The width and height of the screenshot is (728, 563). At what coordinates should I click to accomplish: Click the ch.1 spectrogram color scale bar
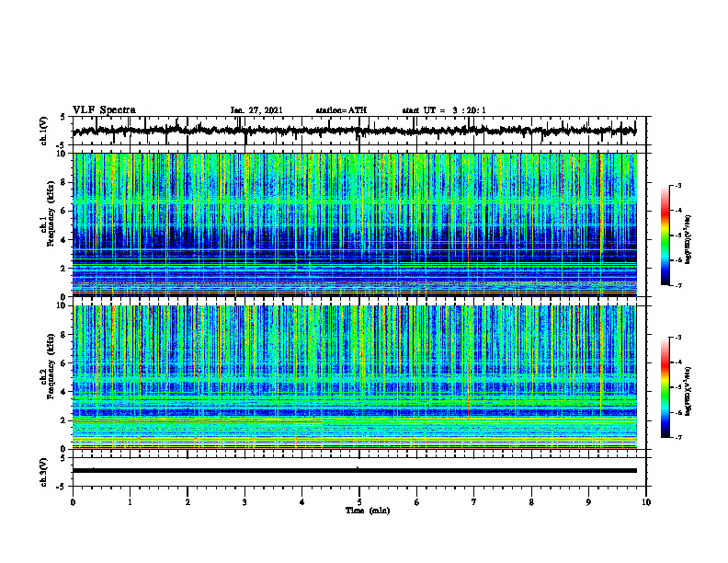(665, 236)
